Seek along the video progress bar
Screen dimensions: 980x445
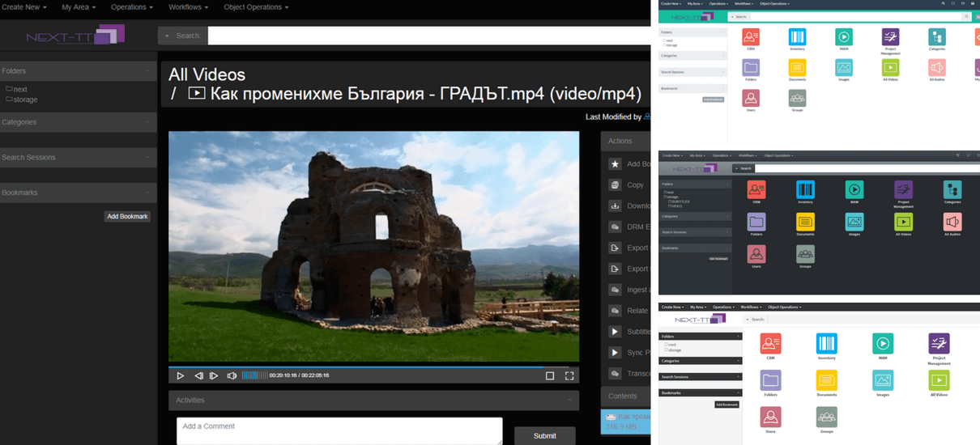click(373, 367)
